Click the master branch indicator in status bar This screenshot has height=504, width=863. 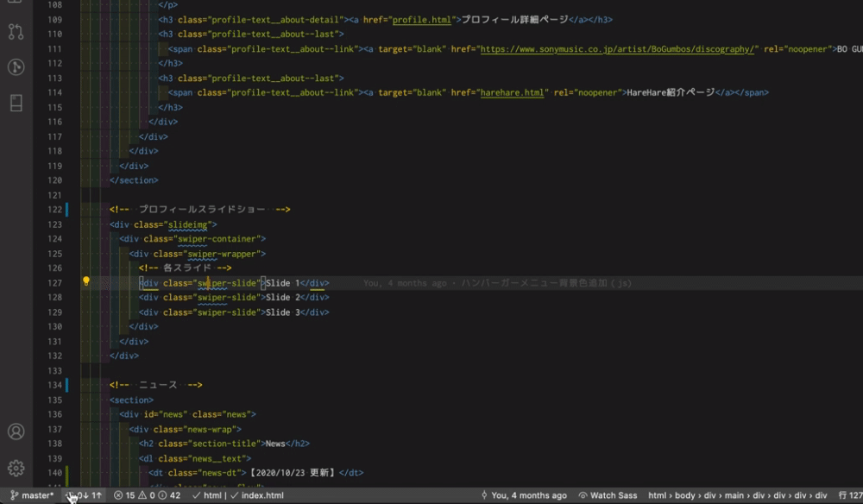32,495
